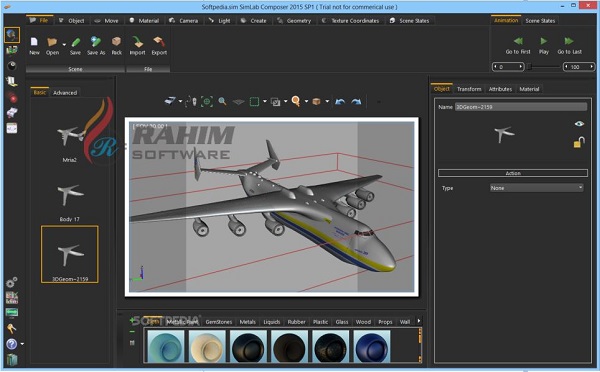Click the key license icon in left sidebar
Image resolution: width=600 pixels, height=372 pixels.
[x=11, y=328]
